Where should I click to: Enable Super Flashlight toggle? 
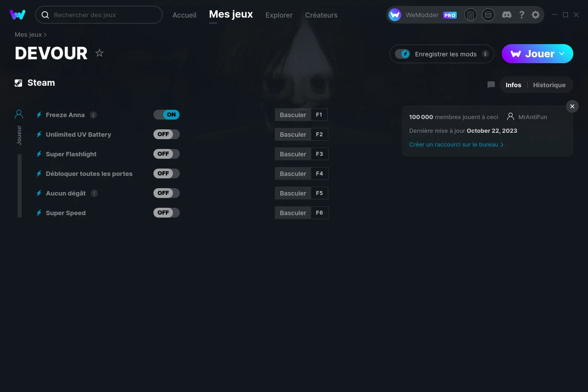click(167, 154)
